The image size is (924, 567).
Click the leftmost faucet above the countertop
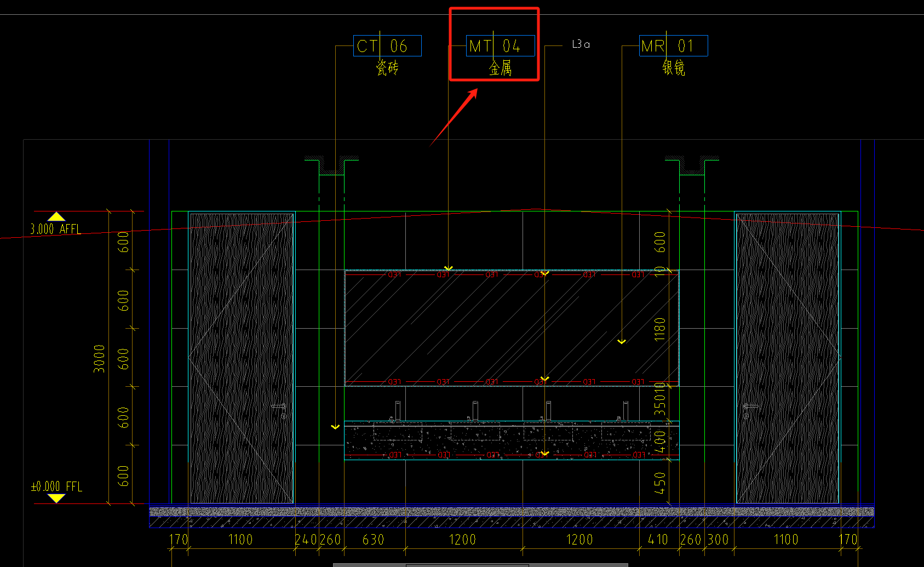[398, 410]
